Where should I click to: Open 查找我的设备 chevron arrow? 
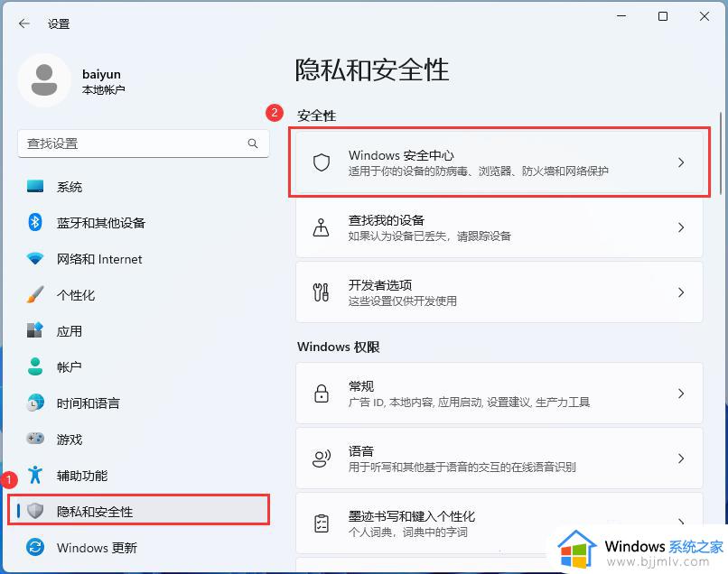tap(681, 228)
